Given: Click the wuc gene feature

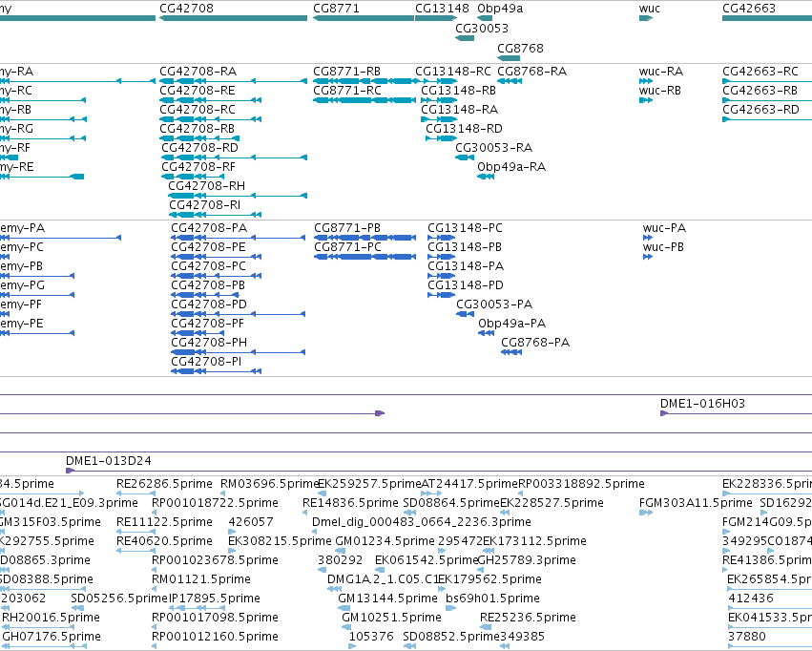Looking at the screenshot, I should tap(646, 18).
